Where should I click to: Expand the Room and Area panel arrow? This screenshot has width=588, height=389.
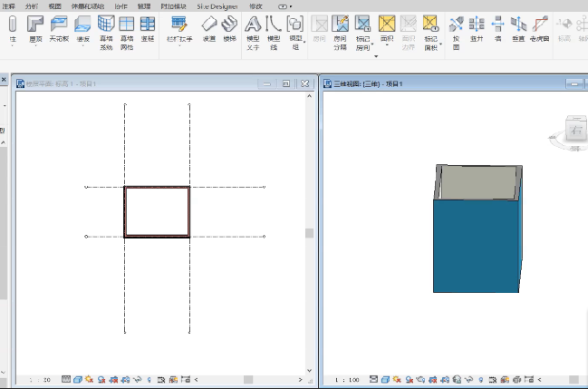pos(376,56)
